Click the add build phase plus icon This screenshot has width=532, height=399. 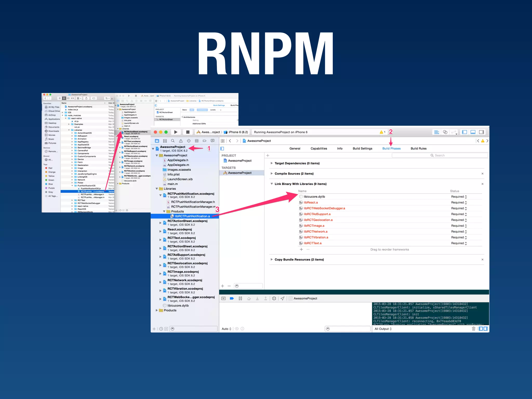[x=268, y=156]
